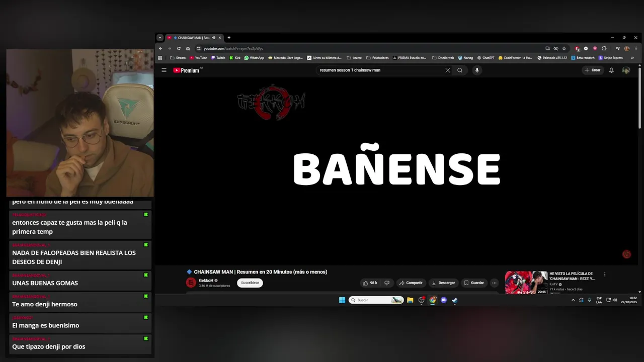Share the video with Compartir

coord(411,283)
